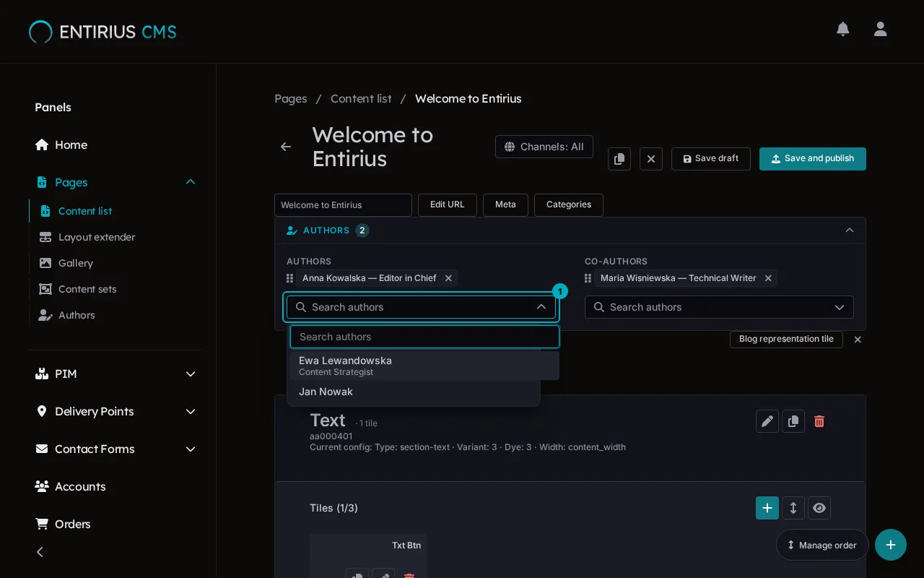Screen dimensions: 924x578
Task: Open the user profile icon
Action: coord(880,29)
